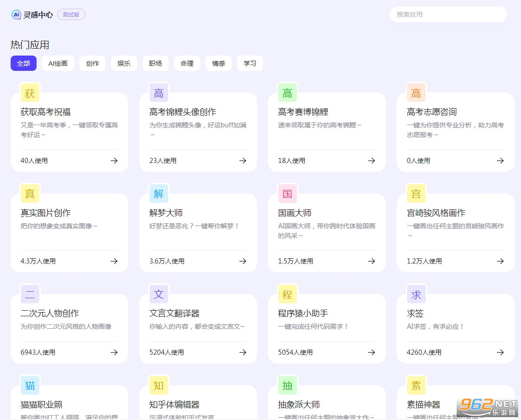Click the 4.3万人使用 usage count
The width and height of the screenshot is (521, 420).
pyautogui.click(x=38, y=261)
